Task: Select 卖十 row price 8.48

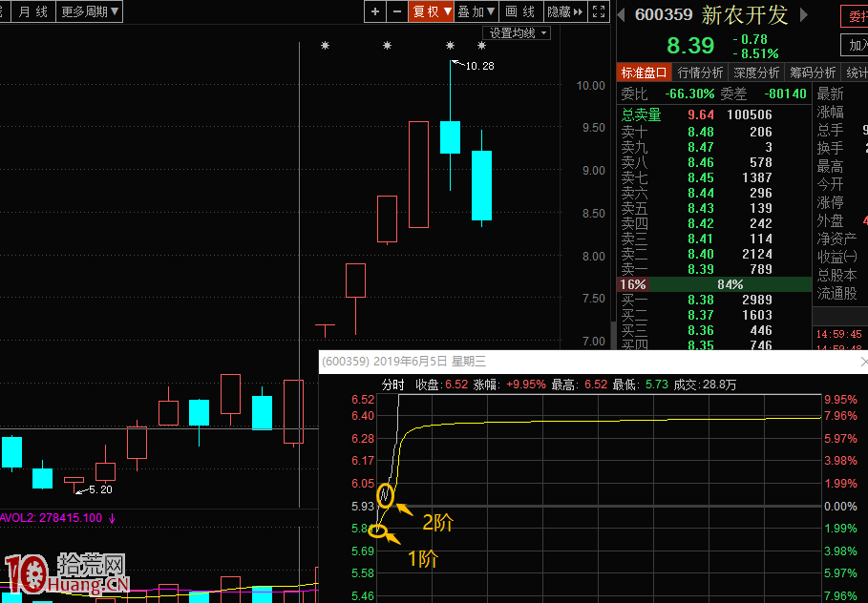Action: point(700,132)
